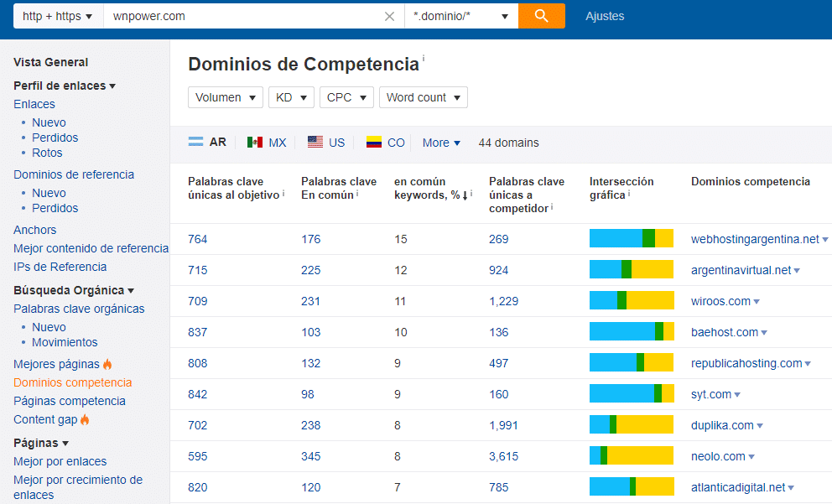The image size is (832, 504).
Task: Click sort arrow on en común keywords %
Action: 465,195
